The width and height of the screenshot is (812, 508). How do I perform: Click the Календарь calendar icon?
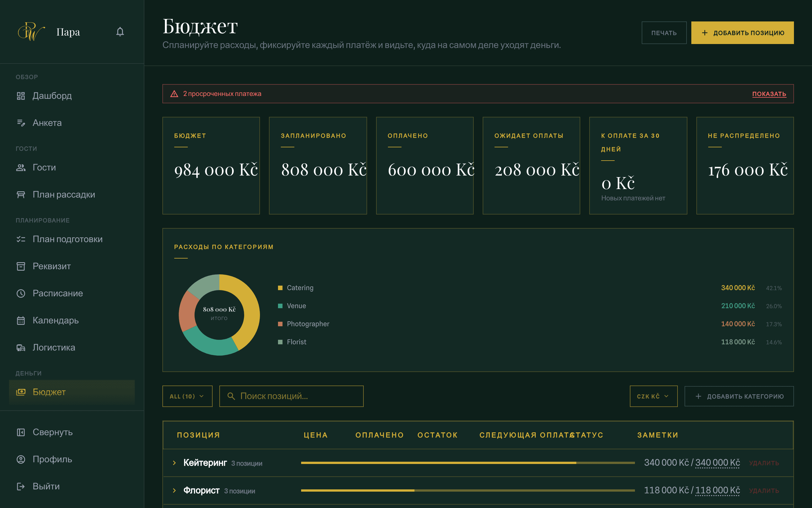click(21, 321)
